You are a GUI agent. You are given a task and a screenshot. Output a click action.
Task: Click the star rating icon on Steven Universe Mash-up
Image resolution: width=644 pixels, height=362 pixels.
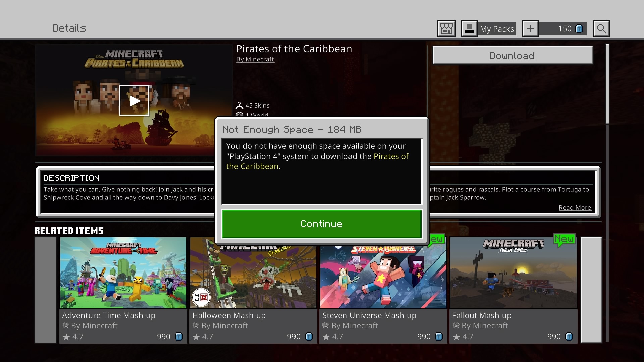click(x=326, y=337)
